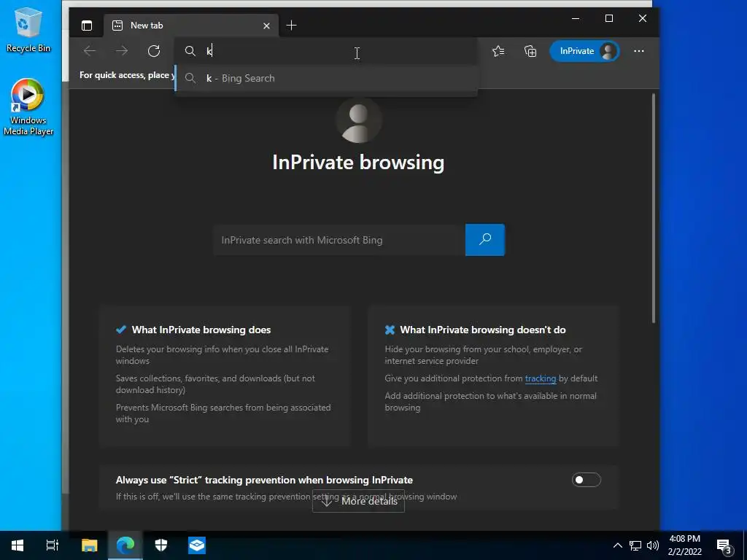Open Windows Media Player desktop shortcut
This screenshot has width=747, height=560.
(x=28, y=107)
